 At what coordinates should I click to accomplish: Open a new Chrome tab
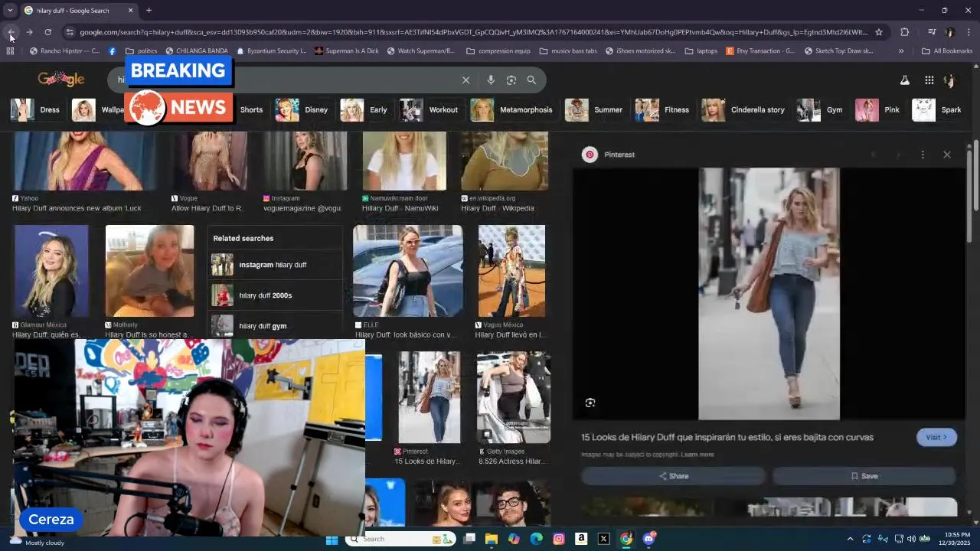point(149,11)
